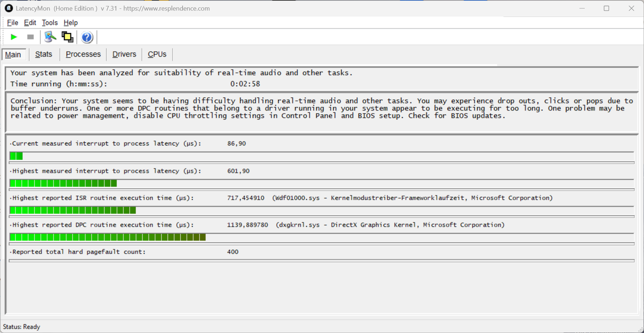This screenshot has width=644, height=333.
Task: Click the ISR time value 717,454910
Action: coord(246,198)
